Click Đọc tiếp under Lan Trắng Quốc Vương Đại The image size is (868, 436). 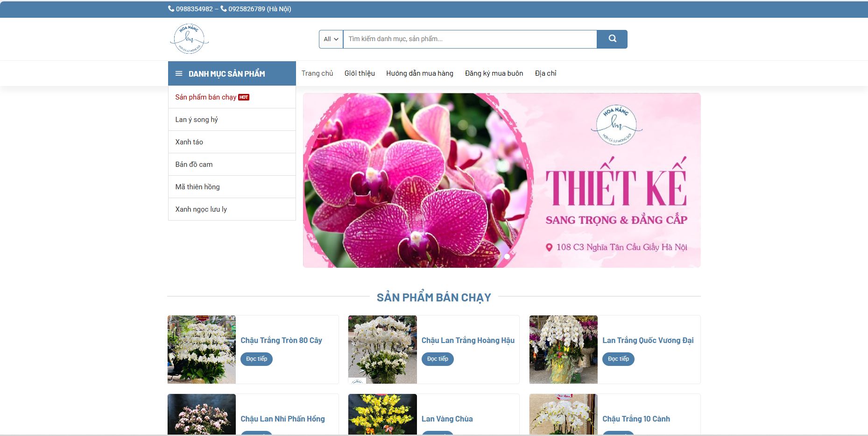coord(618,359)
